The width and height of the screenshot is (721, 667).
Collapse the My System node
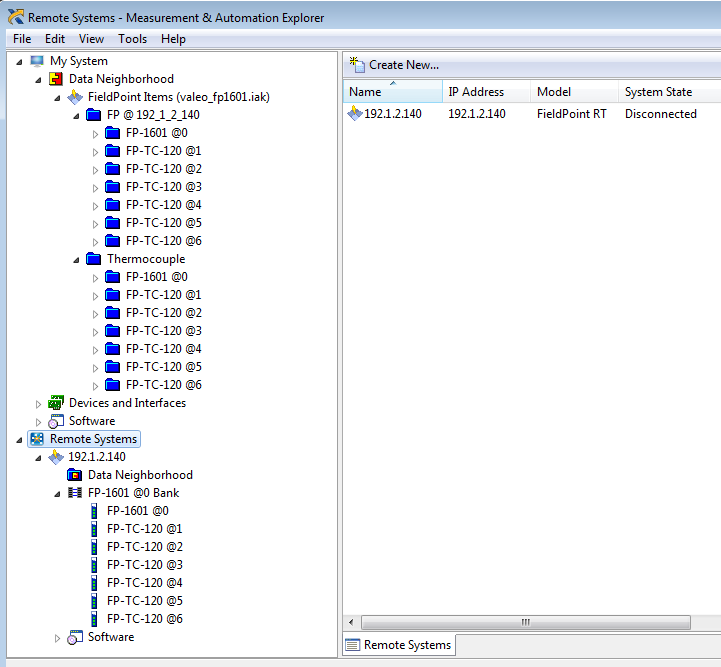click(x=19, y=62)
